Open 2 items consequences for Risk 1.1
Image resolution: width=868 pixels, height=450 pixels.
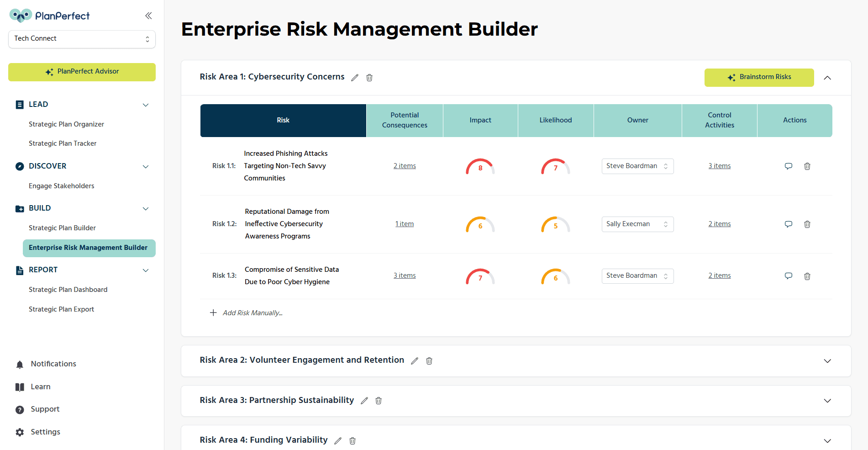coord(405,166)
